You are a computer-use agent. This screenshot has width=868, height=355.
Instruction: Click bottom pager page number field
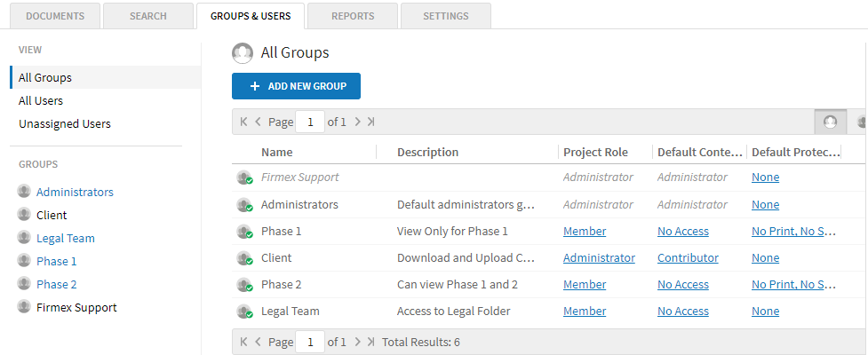[310, 343]
